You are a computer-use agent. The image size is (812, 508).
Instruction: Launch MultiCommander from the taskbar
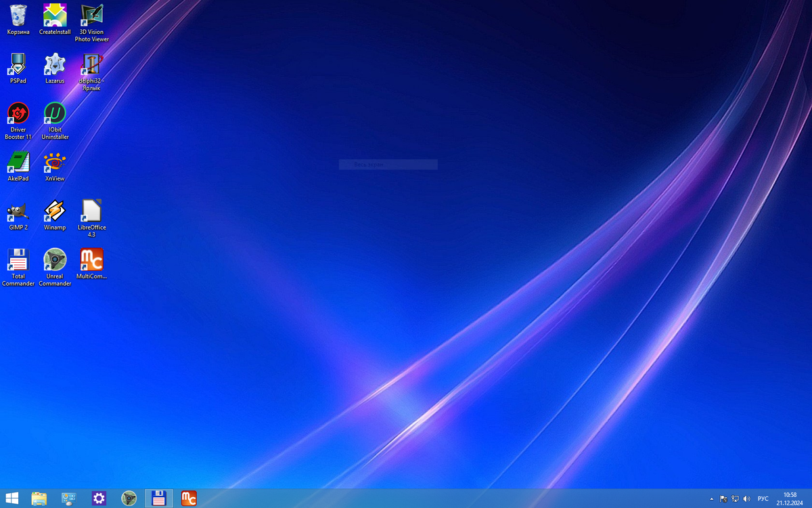point(189,499)
